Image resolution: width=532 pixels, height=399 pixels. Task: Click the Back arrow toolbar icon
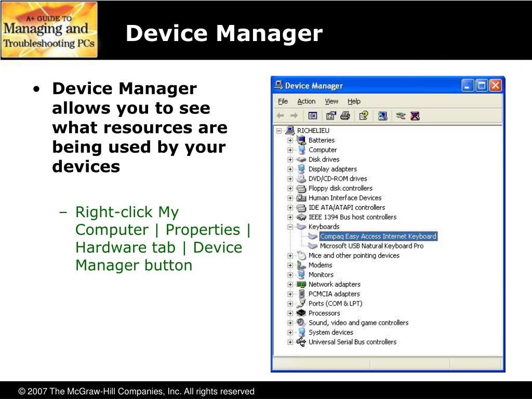280,116
